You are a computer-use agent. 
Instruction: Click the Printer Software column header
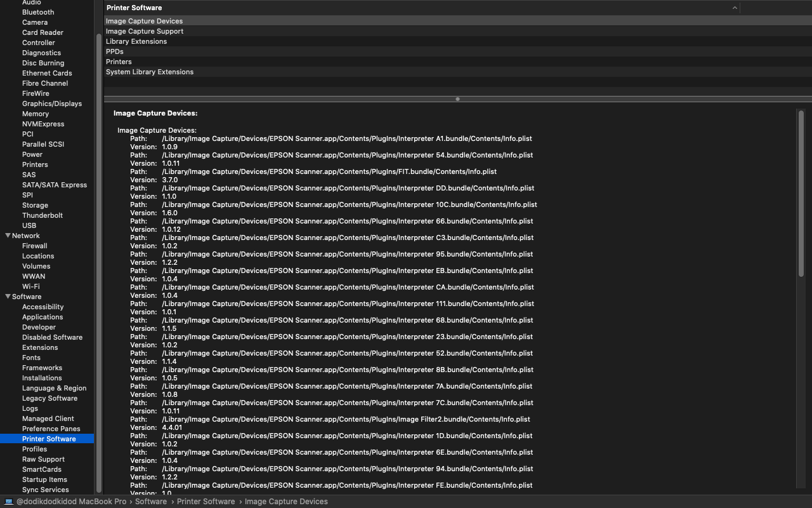(422, 8)
